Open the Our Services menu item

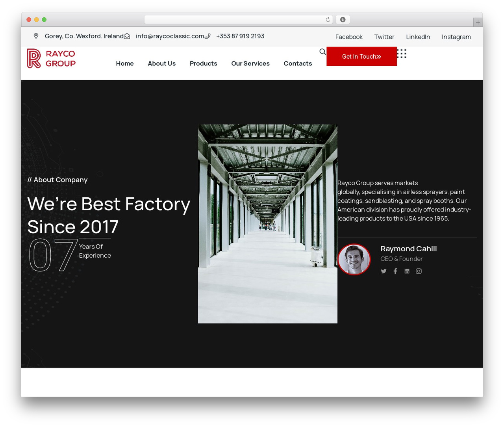pyautogui.click(x=250, y=63)
